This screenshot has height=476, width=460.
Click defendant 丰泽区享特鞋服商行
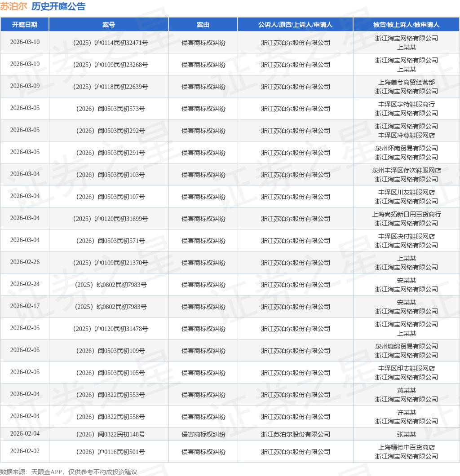pos(406,105)
